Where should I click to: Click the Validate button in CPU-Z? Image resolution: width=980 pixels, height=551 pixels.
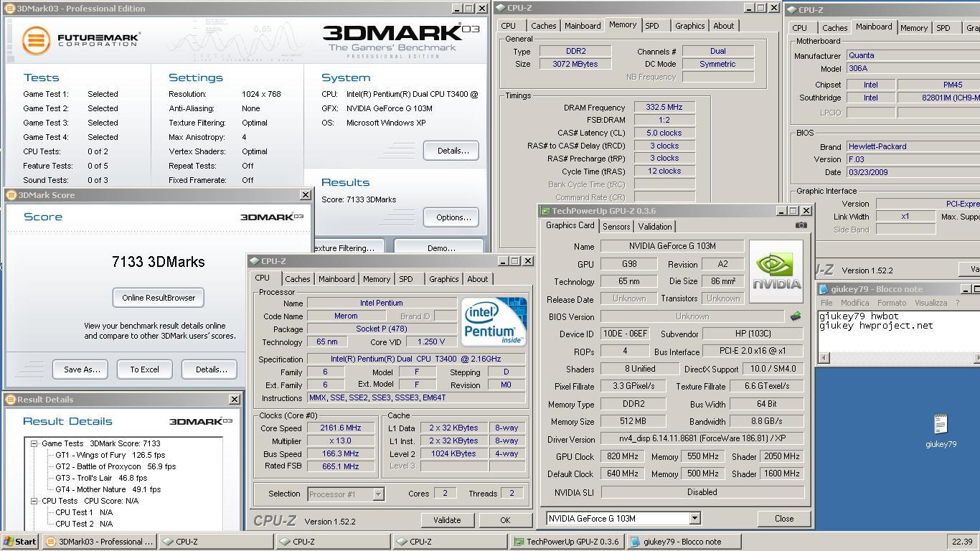pos(446,520)
